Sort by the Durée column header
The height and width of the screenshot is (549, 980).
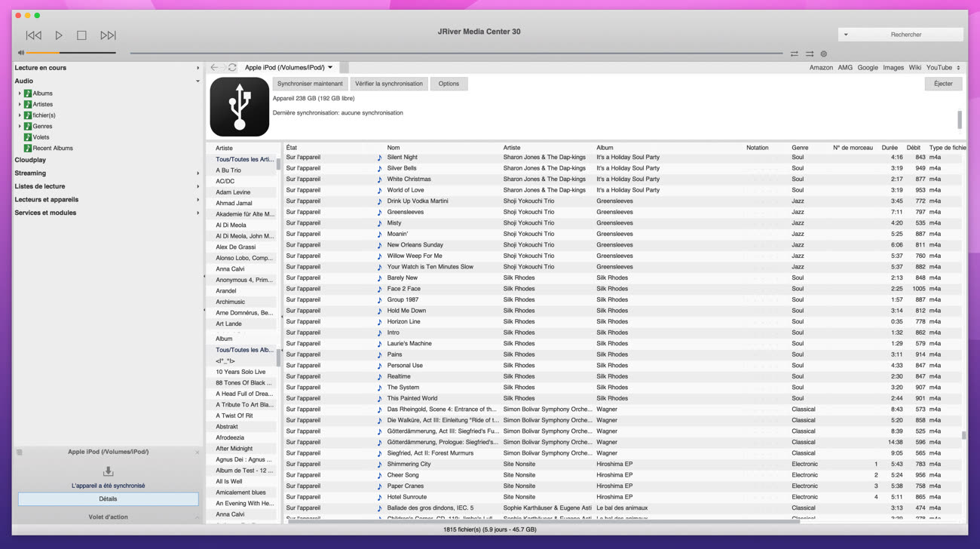[x=890, y=148]
